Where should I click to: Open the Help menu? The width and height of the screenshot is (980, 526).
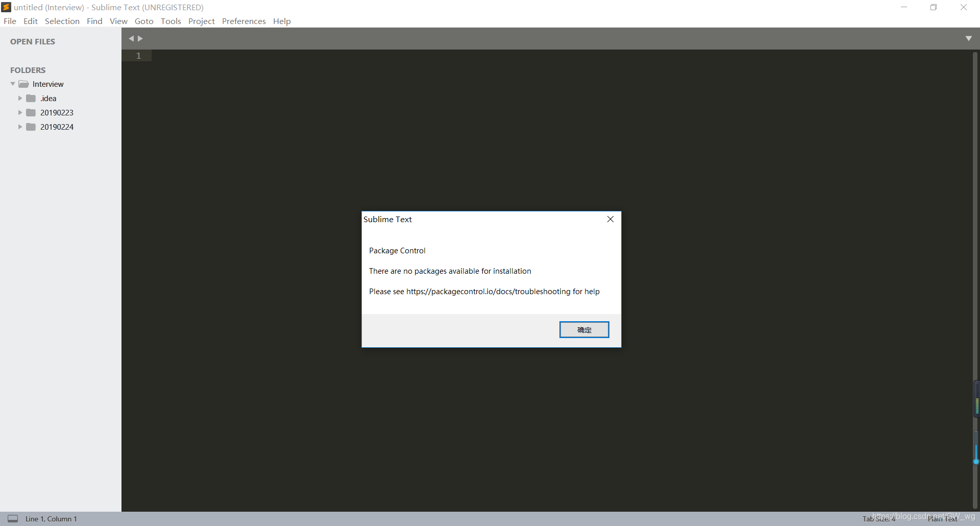pyautogui.click(x=282, y=21)
